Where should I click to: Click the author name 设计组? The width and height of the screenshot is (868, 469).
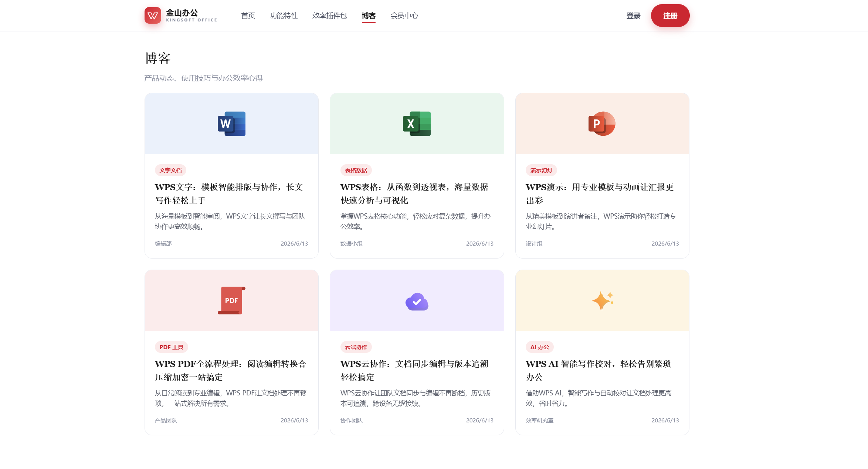pyautogui.click(x=534, y=243)
